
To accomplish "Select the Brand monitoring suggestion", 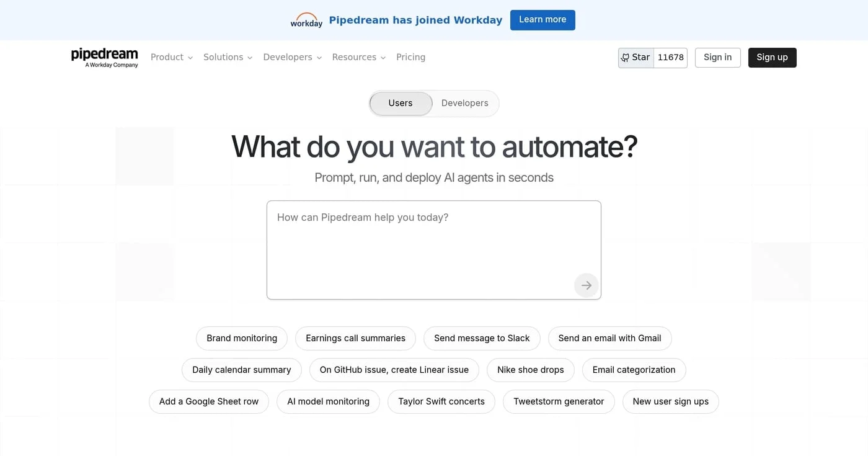I will click(x=242, y=339).
